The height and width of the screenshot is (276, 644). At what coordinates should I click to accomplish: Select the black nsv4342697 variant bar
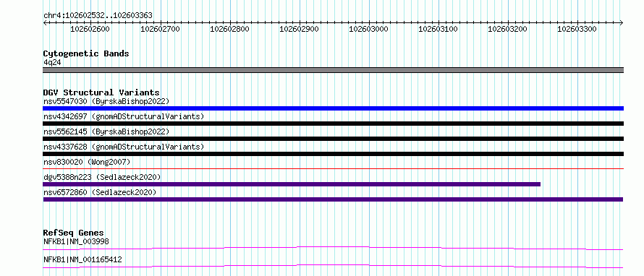pyautogui.click(x=333, y=124)
